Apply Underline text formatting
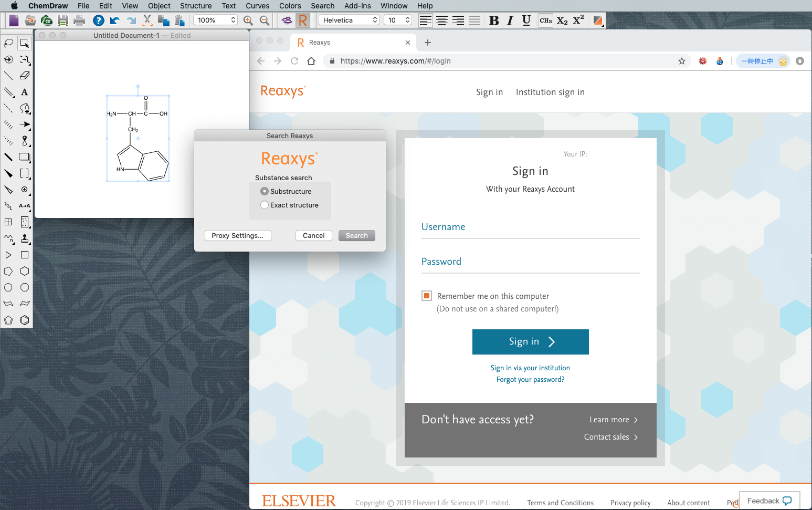812x510 pixels. [526, 20]
